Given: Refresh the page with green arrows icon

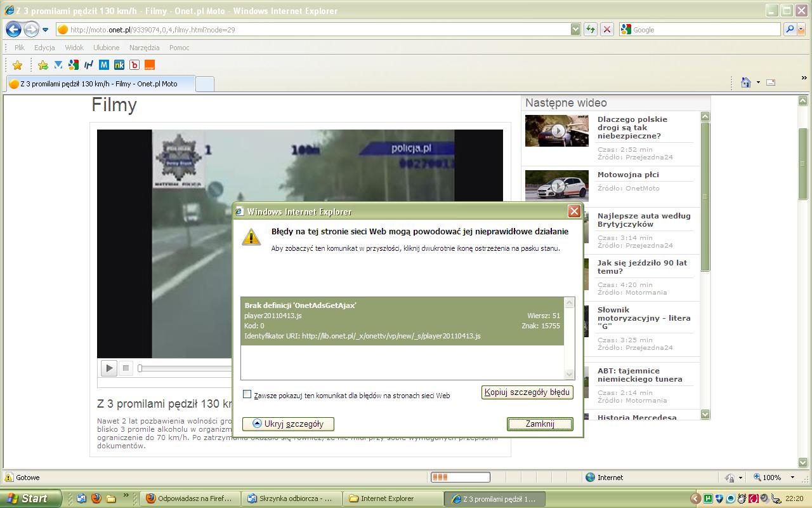Looking at the screenshot, I should click(591, 29).
